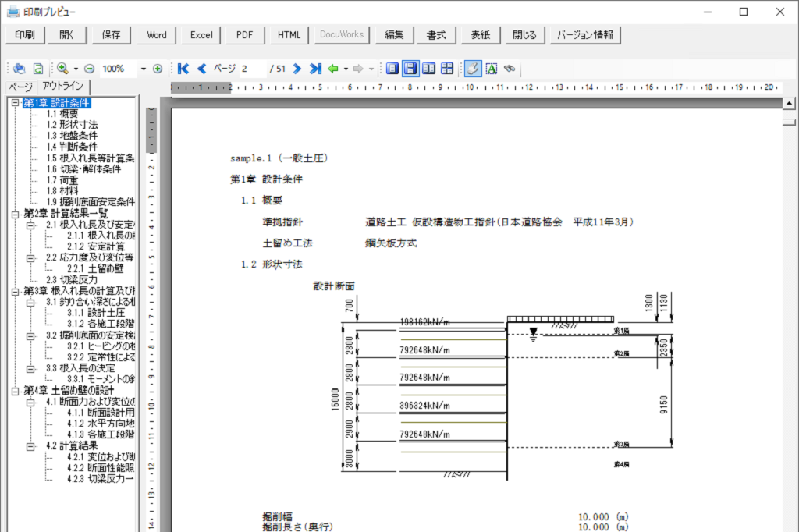Image resolution: width=799 pixels, height=532 pixels.
Task: Select single page view layout
Action: 392,69
